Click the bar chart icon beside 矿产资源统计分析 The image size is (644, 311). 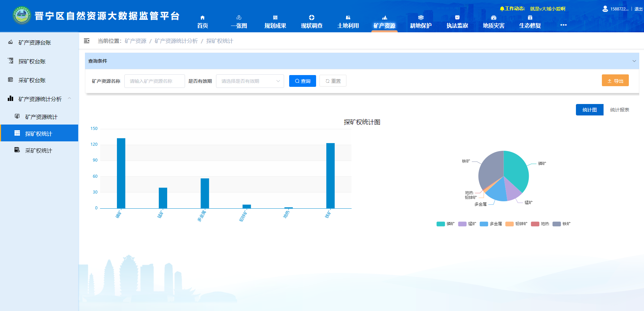[x=10, y=99]
